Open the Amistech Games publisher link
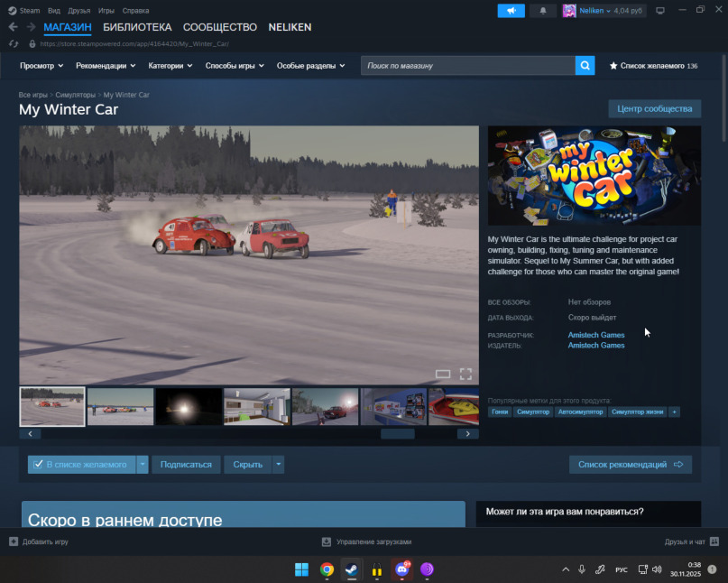 (x=596, y=345)
